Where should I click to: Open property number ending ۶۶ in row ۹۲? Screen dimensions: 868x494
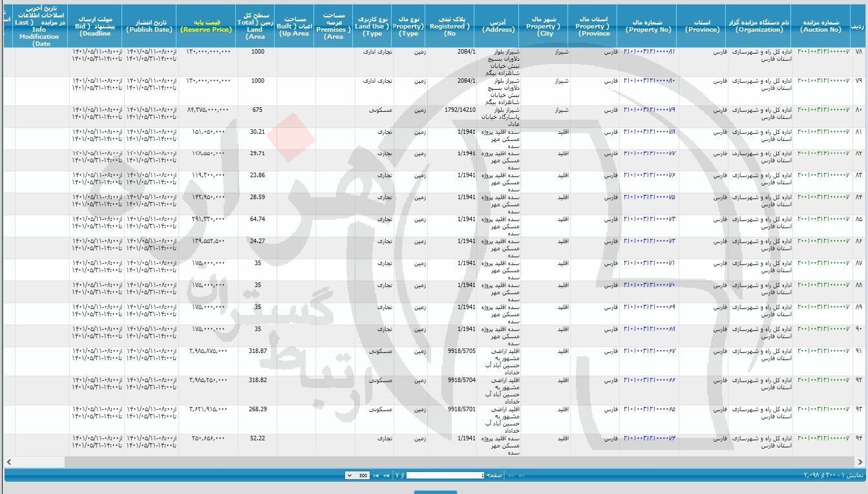click(x=649, y=380)
